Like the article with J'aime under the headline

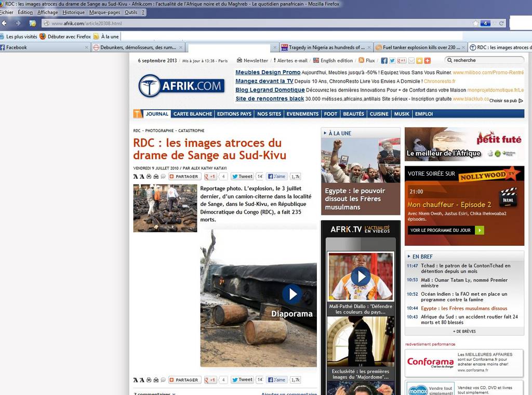(277, 177)
